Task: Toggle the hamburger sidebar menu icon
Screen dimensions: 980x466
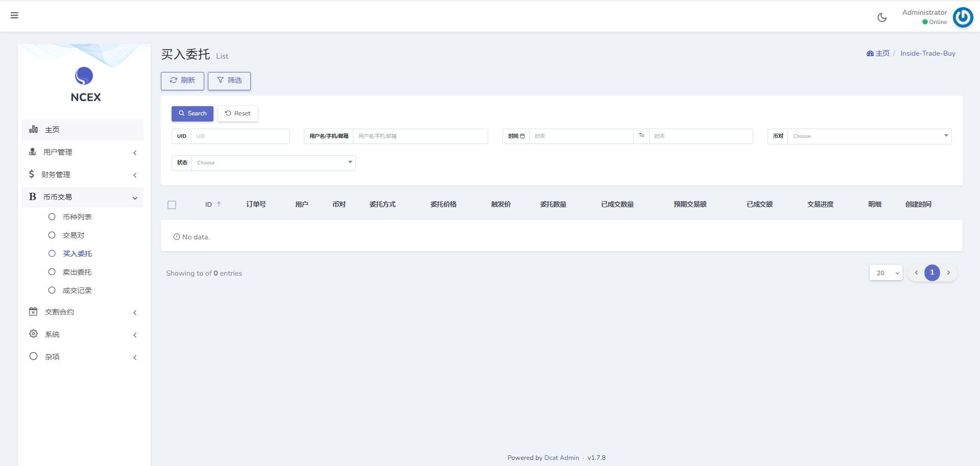Action: (x=14, y=15)
